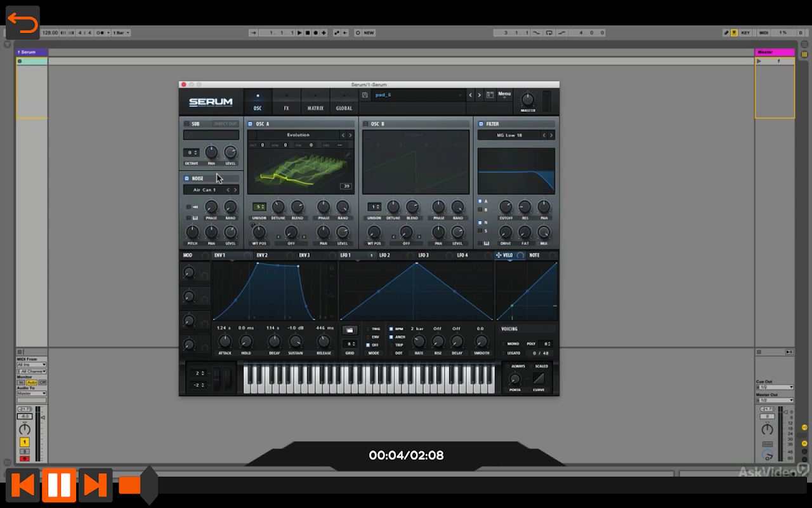Open the Serum Menu dropdown
The height and width of the screenshot is (508, 812).
click(504, 95)
